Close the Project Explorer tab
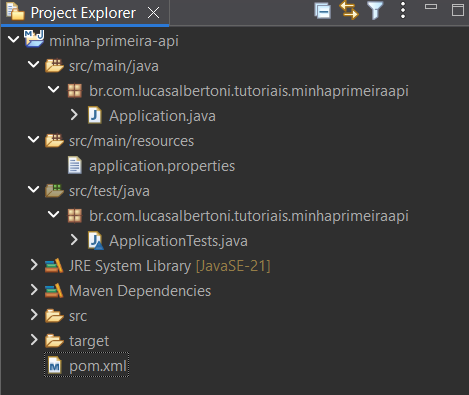The width and height of the screenshot is (469, 395). (153, 13)
